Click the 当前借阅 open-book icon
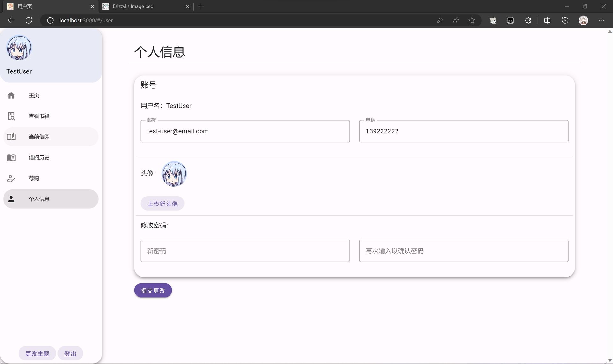Screen dimensions: 613x364 point(11,137)
